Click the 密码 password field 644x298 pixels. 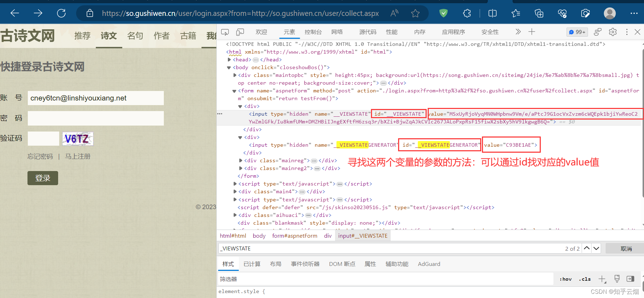(x=96, y=118)
